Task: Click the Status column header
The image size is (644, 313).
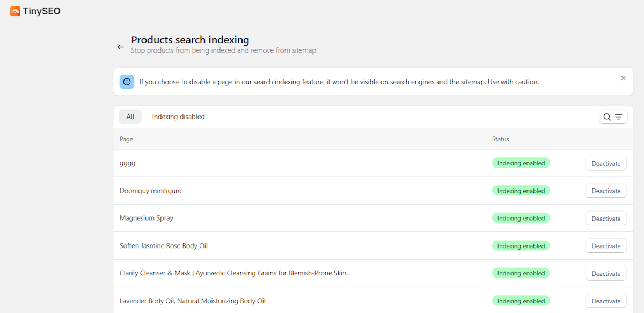Action: coord(500,139)
